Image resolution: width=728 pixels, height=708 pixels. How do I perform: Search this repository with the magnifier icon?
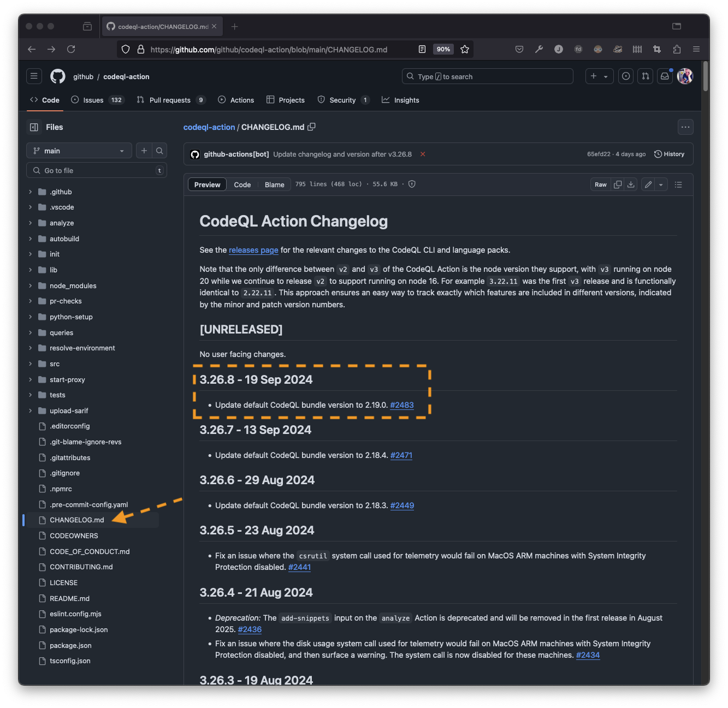pyautogui.click(x=159, y=151)
